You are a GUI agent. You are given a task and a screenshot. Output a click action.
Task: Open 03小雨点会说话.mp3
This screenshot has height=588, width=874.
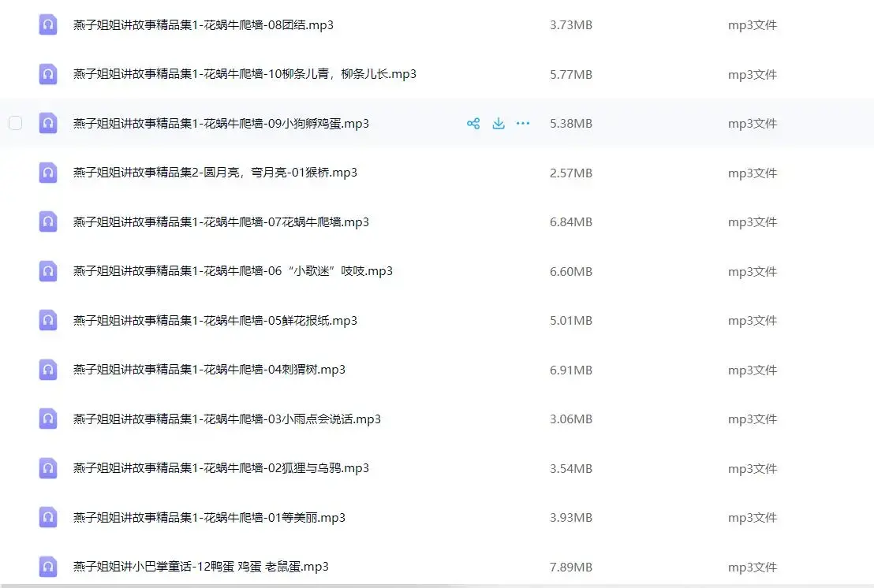[228, 419]
